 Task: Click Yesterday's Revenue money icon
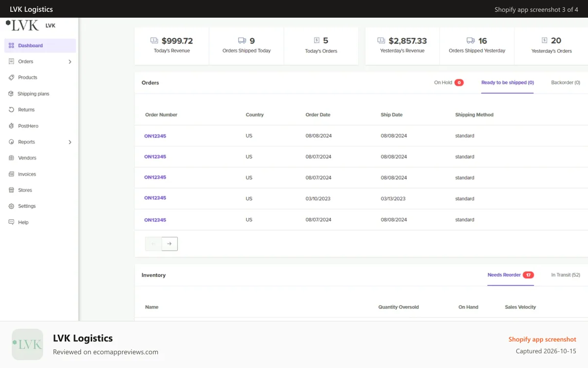(x=381, y=41)
